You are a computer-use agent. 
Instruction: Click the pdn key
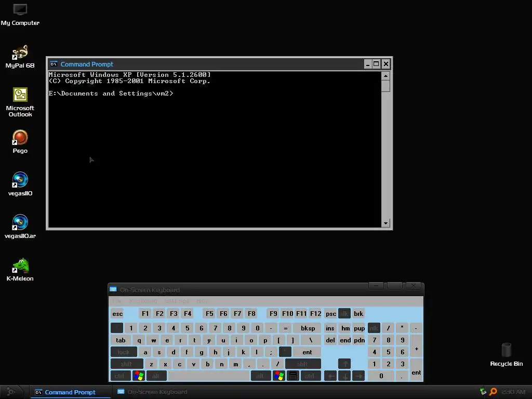(359, 340)
